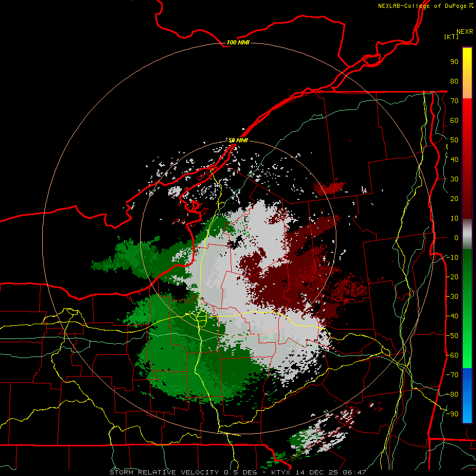This screenshot has width=476, height=476.
Task: Click the -80 value on the velocity scale
Action: click(452, 395)
